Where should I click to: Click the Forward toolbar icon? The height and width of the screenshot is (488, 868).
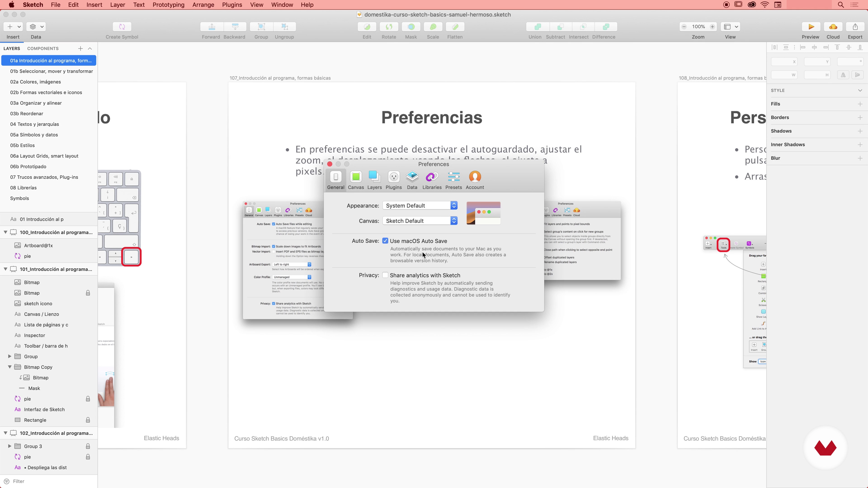coord(212,27)
